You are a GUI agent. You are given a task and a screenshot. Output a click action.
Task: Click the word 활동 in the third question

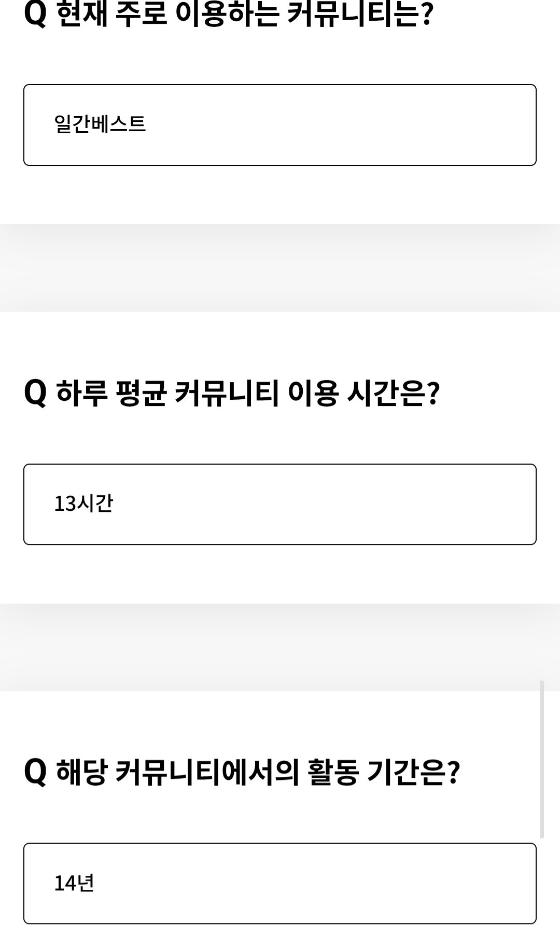[x=333, y=772]
